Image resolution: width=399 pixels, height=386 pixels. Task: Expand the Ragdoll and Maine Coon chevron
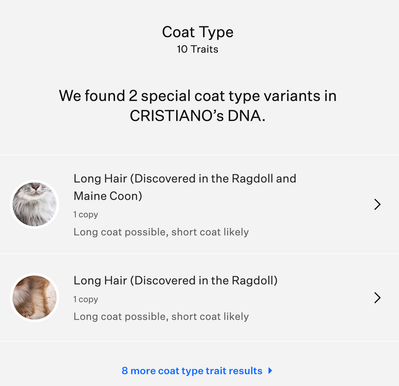(x=377, y=204)
